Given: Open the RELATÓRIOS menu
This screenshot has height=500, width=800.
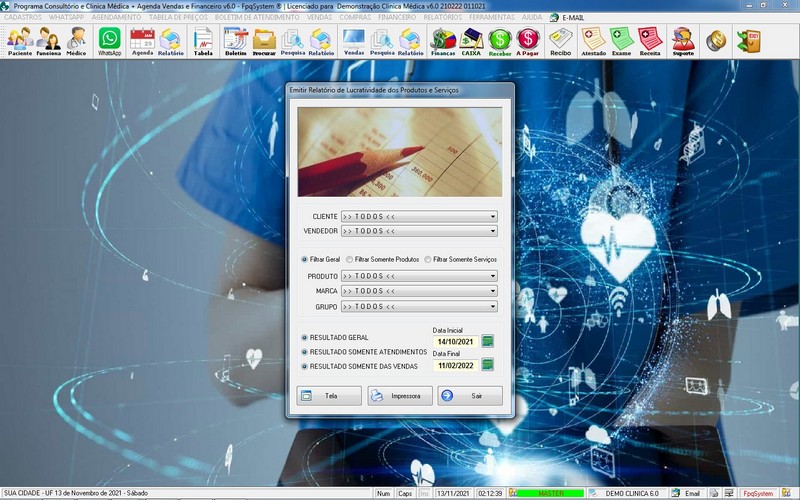Looking at the screenshot, I should point(442,17).
